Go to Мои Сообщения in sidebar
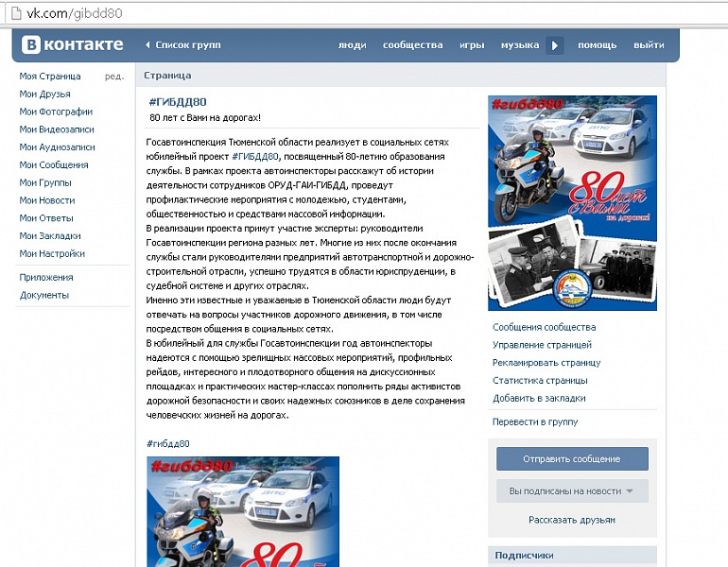The height and width of the screenshot is (567, 728). (x=53, y=164)
